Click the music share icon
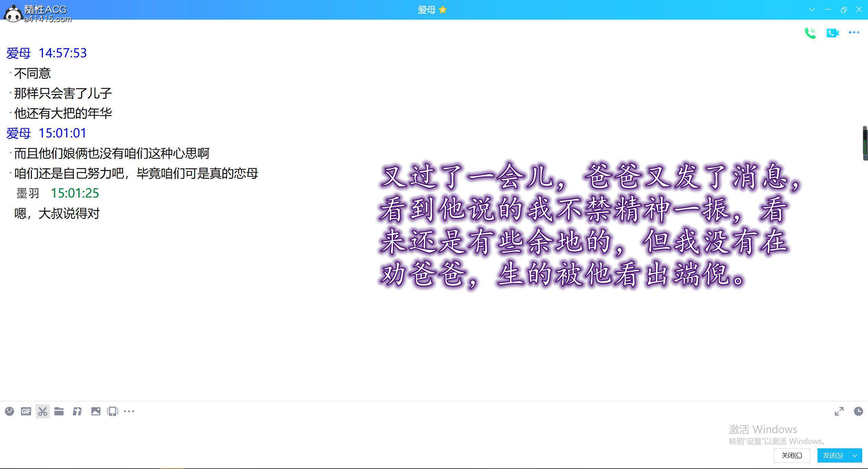The height and width of the screenshot is (469, 868). click(77, 411)
